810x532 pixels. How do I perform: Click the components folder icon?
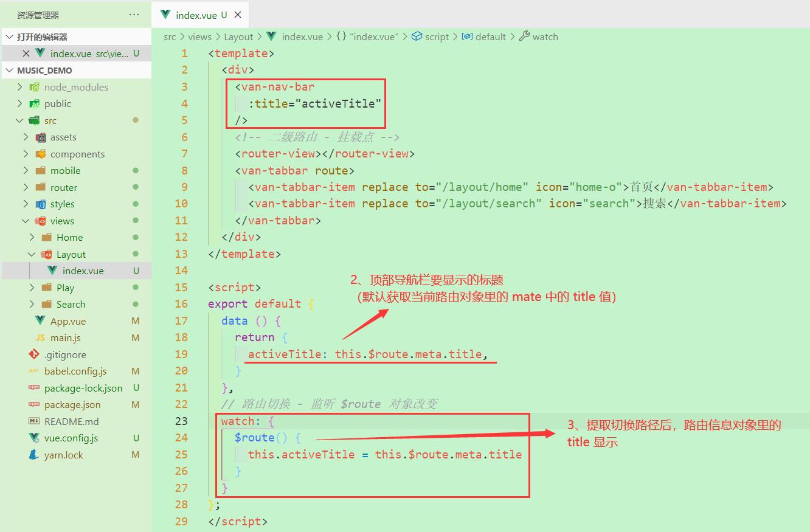coord(41,154)
